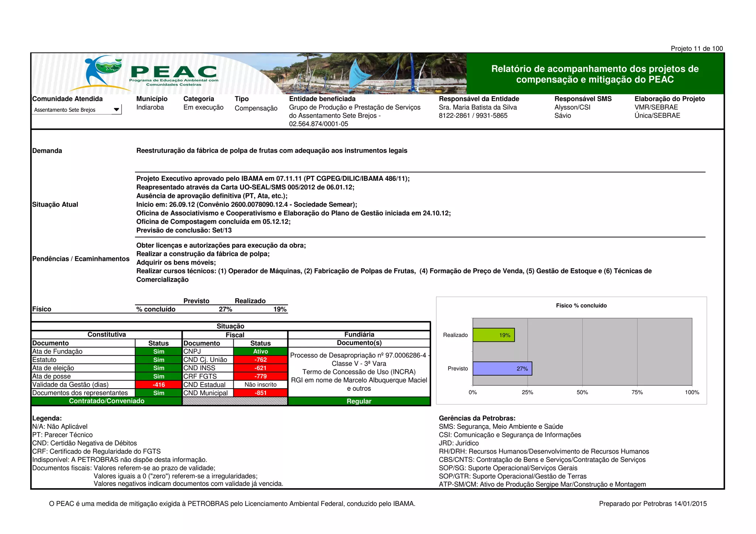The image size is (756, 534).
Task: Select the Regular fundiária status bar
Action: [x=359, y=401]
